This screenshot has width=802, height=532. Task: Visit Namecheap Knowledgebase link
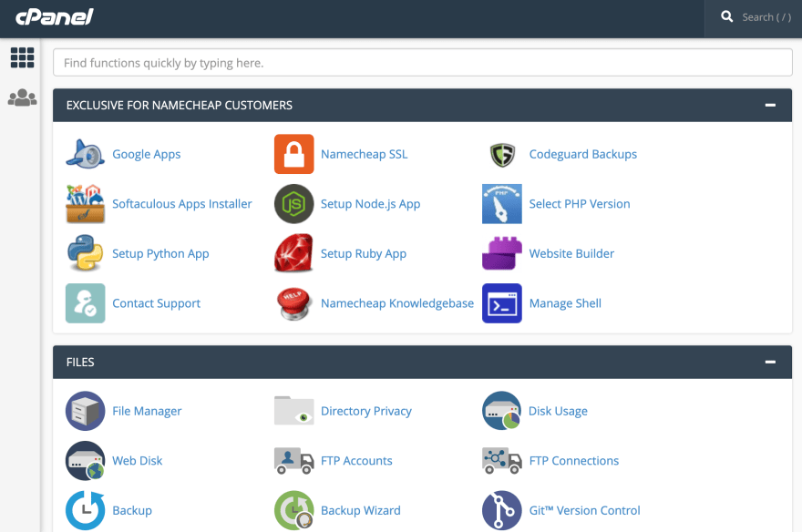(x=397, y=303)
